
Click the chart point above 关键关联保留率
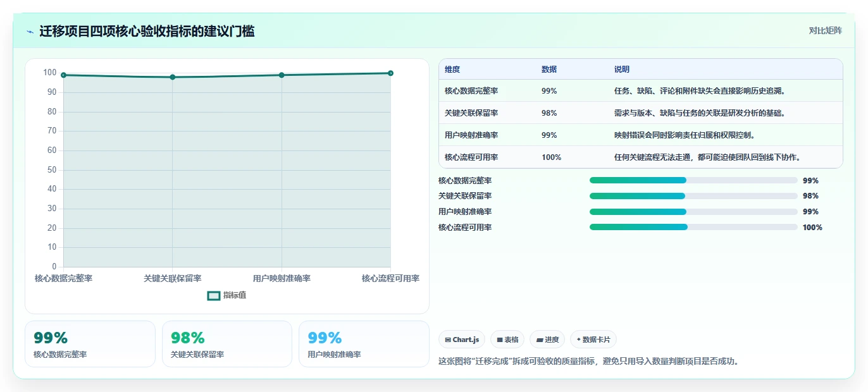coord(173,77)
